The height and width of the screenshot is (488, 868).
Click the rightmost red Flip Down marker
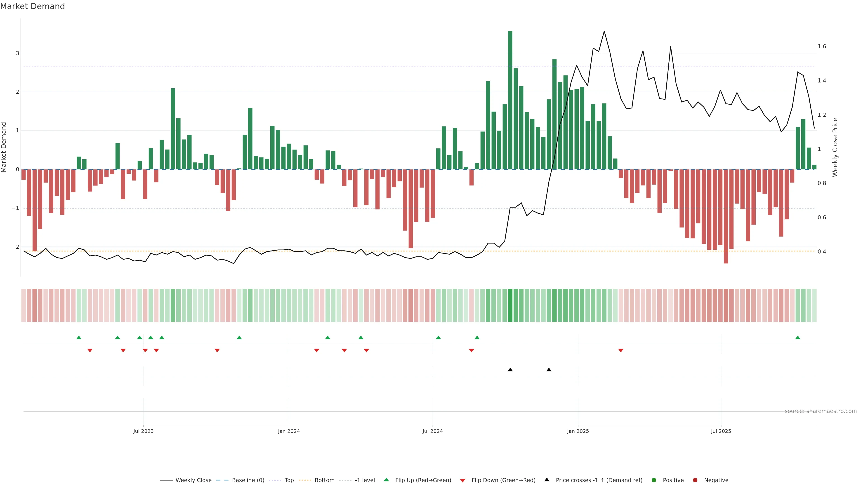[621, 351]
